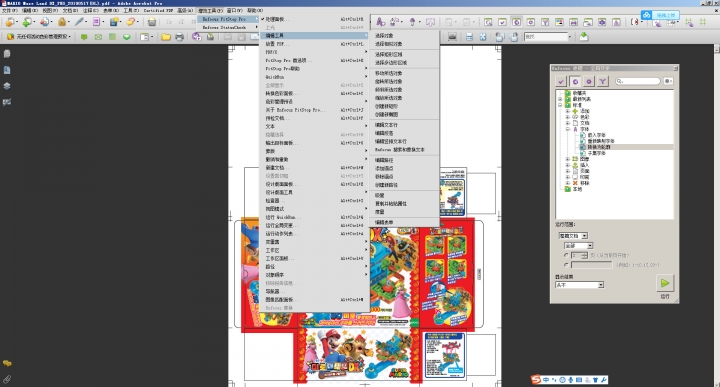Open the run-range dropdown in the Enfocus panel
The height and width of the screenshot is (387, 720).
click(x=573, y=236)
